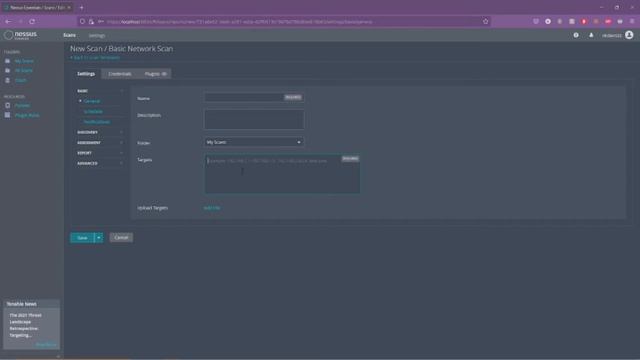The image size is (640, 360).
Task: Open the All Scans folder link
Action: 24,70
